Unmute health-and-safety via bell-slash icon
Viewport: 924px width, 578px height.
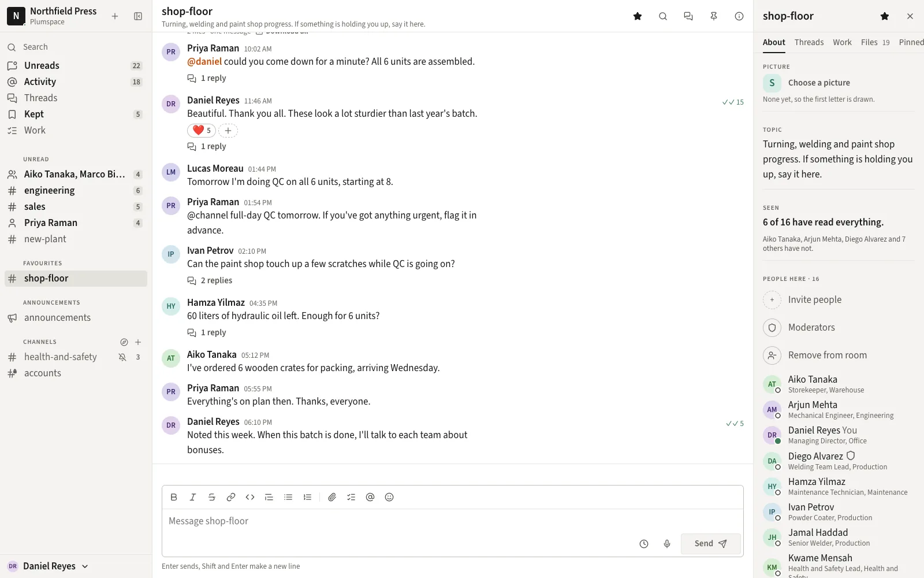coord(122,357)
